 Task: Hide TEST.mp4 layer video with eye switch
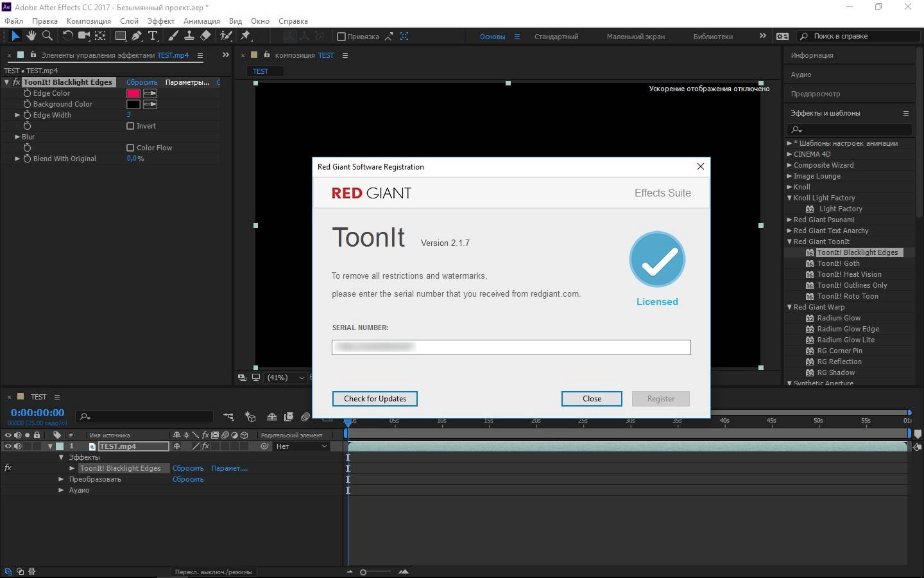8,446
